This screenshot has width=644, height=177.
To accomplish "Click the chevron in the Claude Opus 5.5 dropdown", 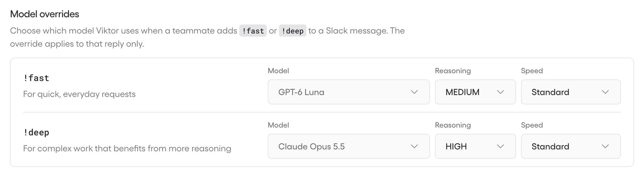I will click(x=414, y=146).
